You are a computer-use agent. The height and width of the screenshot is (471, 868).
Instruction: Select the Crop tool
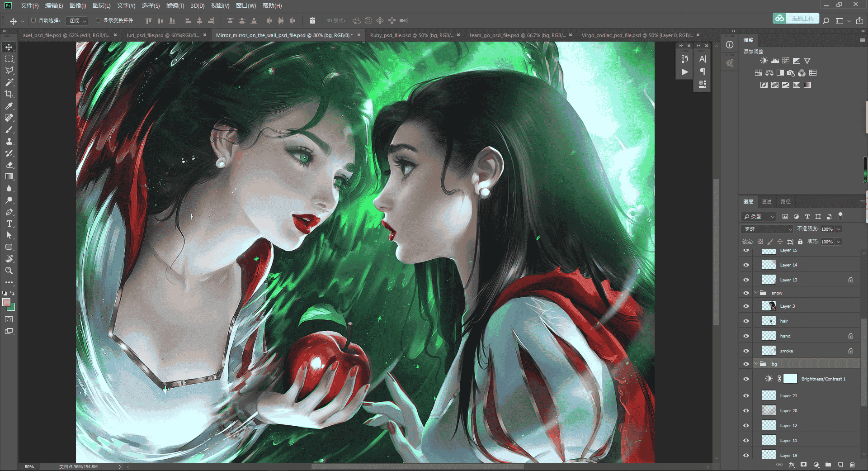[9, 94]
